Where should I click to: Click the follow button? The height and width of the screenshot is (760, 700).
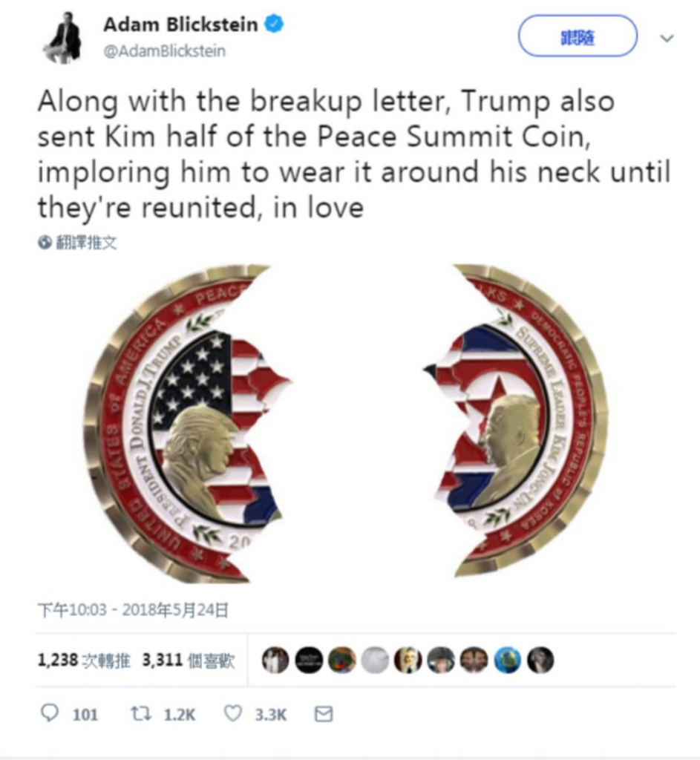tap(578, 36)
